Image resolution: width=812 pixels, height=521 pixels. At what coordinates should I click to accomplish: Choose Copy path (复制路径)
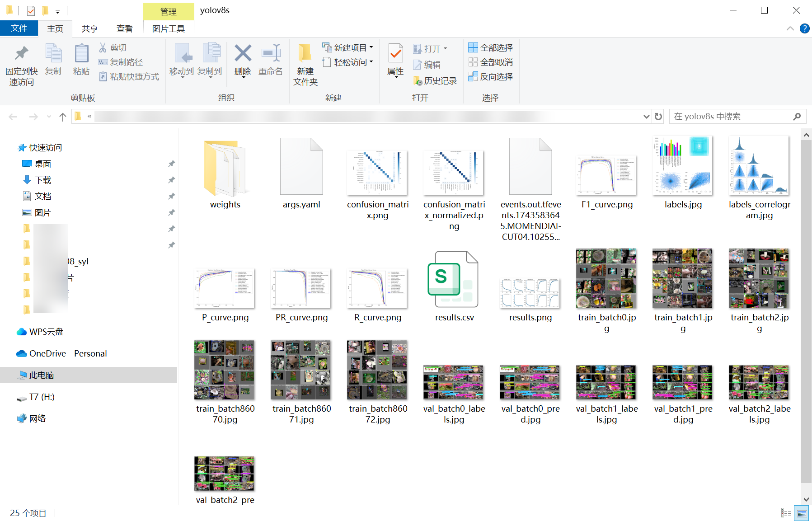click(121, 62)
